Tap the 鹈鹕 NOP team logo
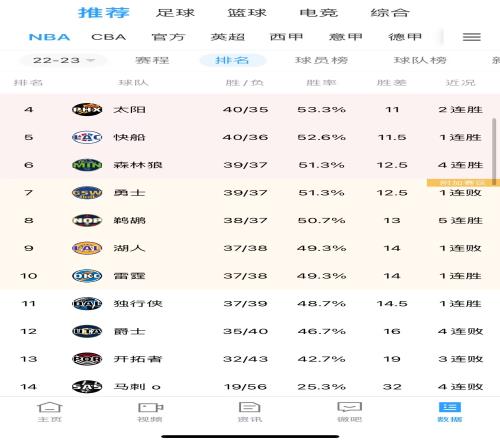500x440 pixels. tap(87, 220)
